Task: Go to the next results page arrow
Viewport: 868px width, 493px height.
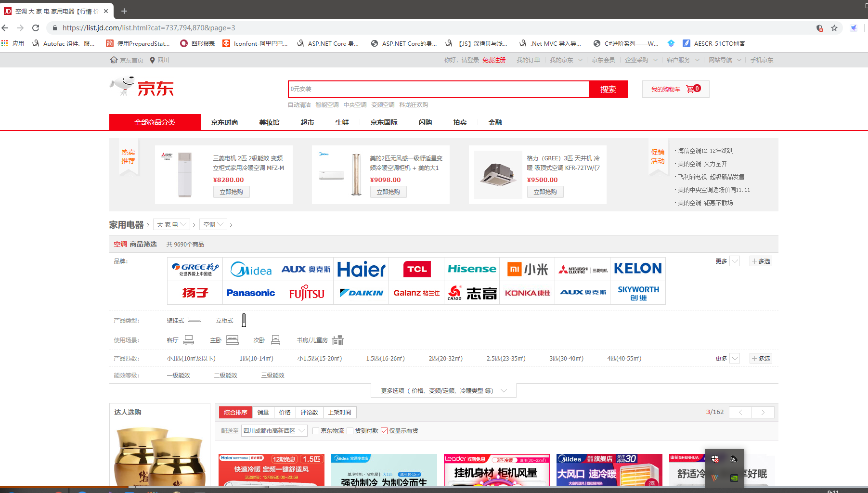Action: coord(763,413)
